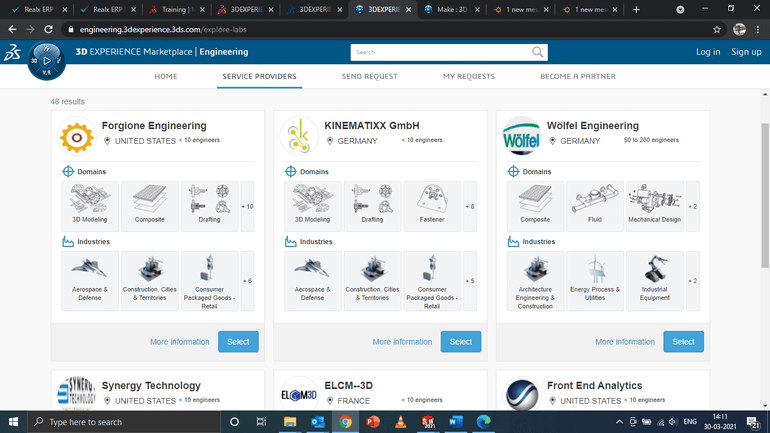View more information on Forgione Engineering
This screenshot has width=770, height=433.
(x=180, y=342)
